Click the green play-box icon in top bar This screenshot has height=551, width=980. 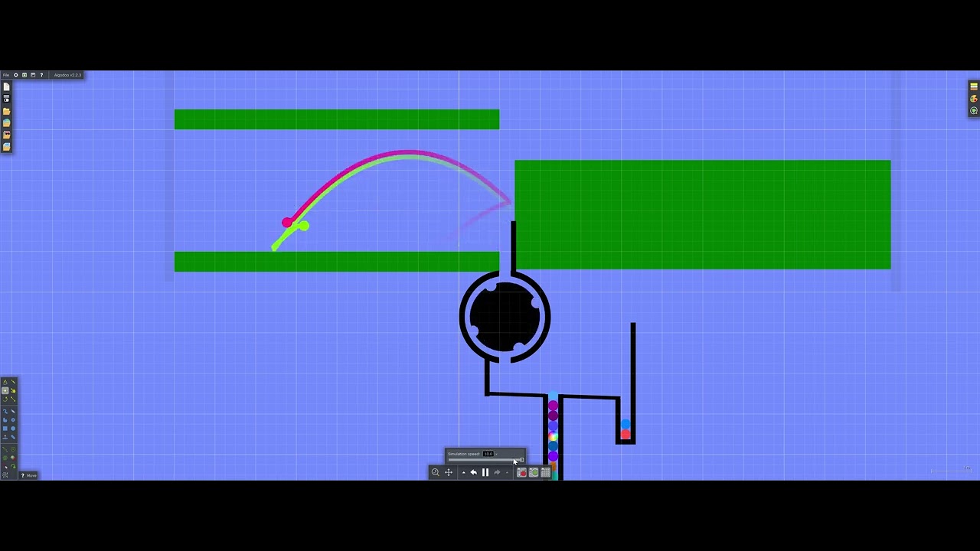[24, 75]
